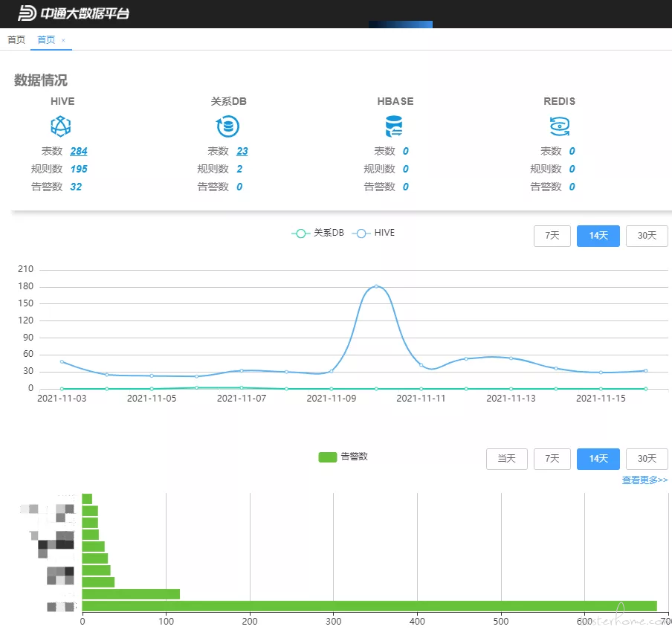Click the REDIS icon
The image size is (672, 635).
[560, 126]
